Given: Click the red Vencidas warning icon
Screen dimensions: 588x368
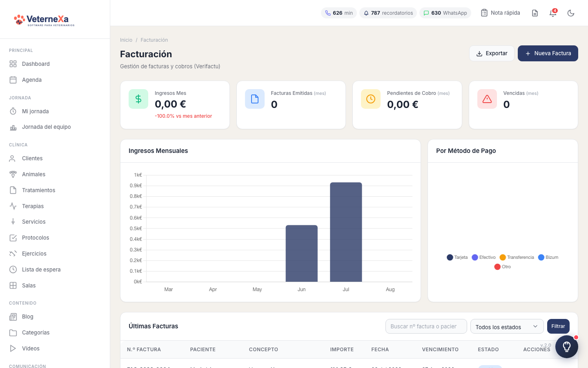Looking at the screenshot, I should [x=487, y=99].
